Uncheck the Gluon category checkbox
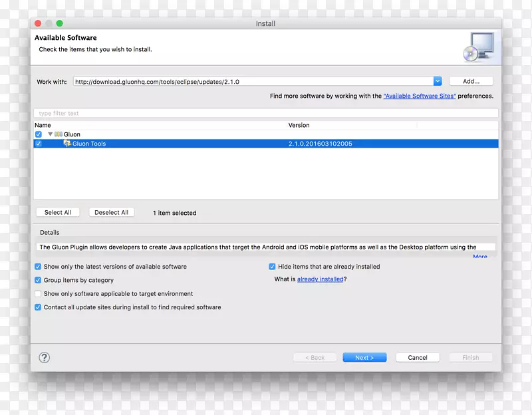The width and height of the screenshot is (532, 415). point(39,134)
